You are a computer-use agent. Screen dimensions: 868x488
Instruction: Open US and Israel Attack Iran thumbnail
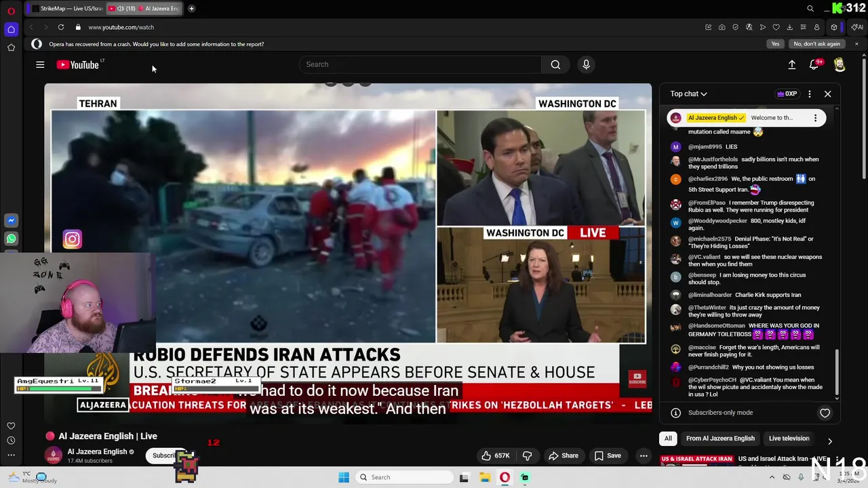click(696, 460)
